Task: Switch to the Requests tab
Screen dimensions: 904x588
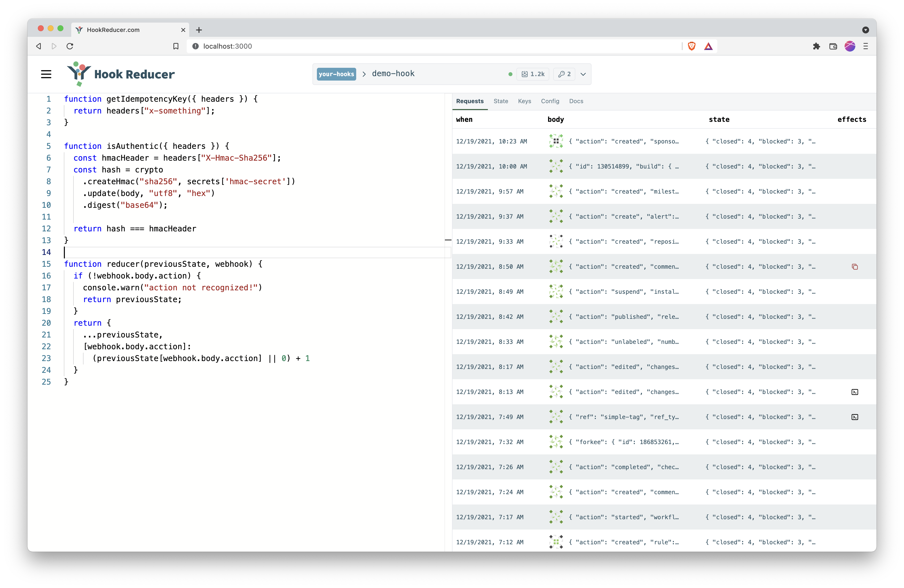Action: (x=470, y=101)
